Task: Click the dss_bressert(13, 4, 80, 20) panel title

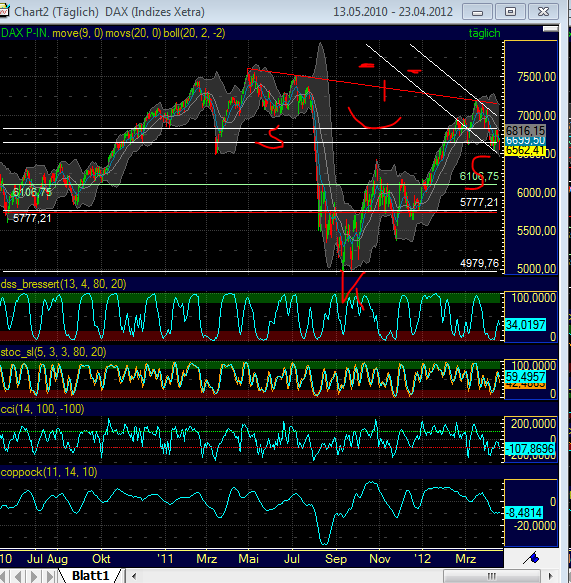Action: (x=63, y=284)
